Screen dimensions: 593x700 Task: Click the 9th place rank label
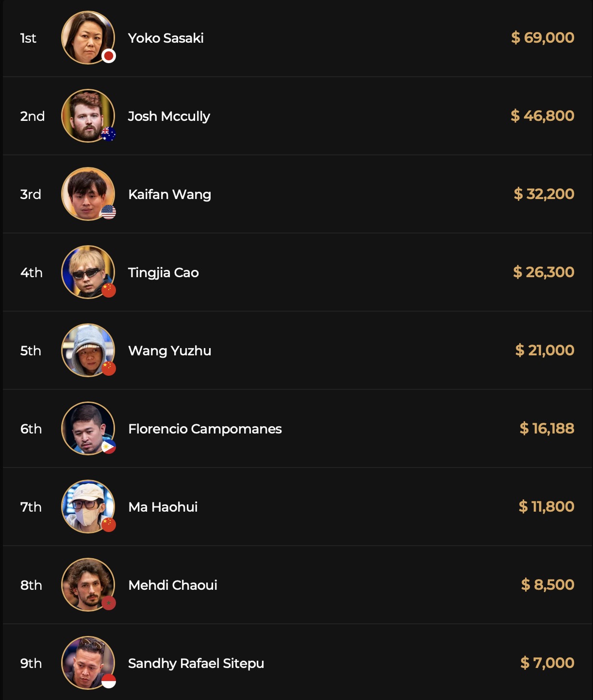(x=31, y=664)
